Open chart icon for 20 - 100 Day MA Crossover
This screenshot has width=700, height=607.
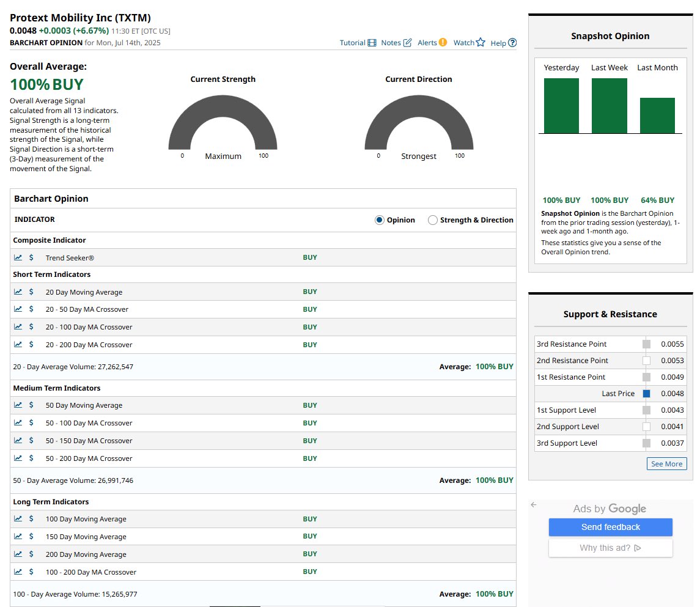(18, 326)
